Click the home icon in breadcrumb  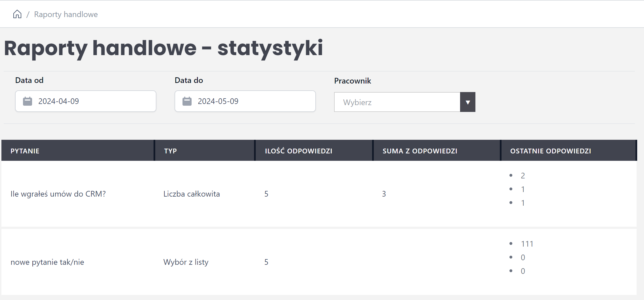click(17, 14)
